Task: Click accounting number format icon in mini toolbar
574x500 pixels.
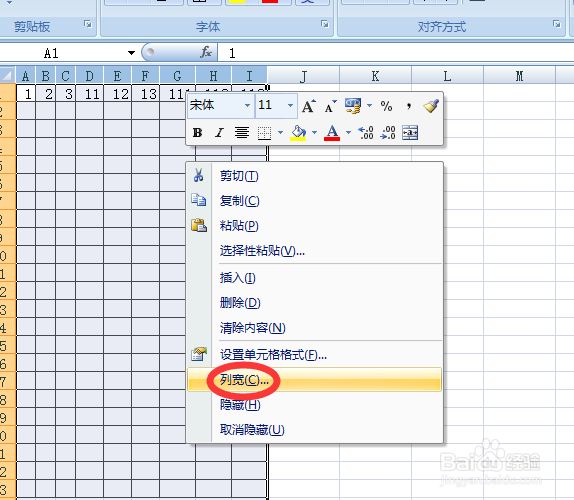Action: (x=353, y=106)
